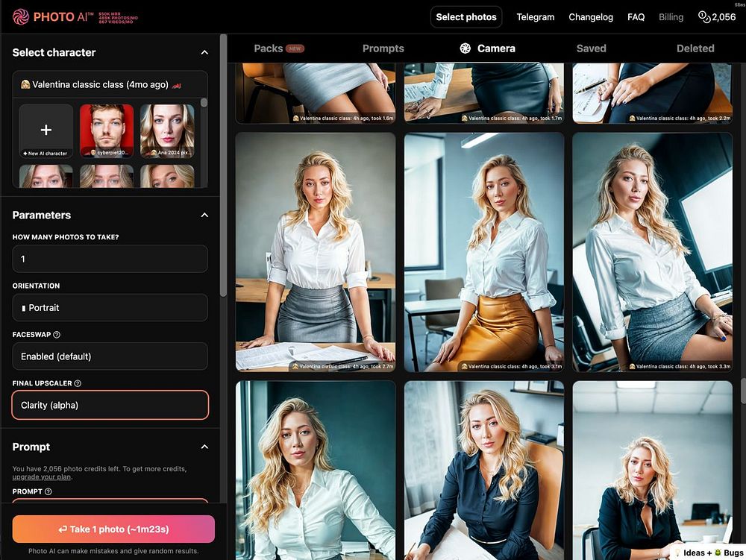Focus the how many photos input field
The height and width of the screenshot is (560, 746).
pyautogui.click(x=110, y=259)
